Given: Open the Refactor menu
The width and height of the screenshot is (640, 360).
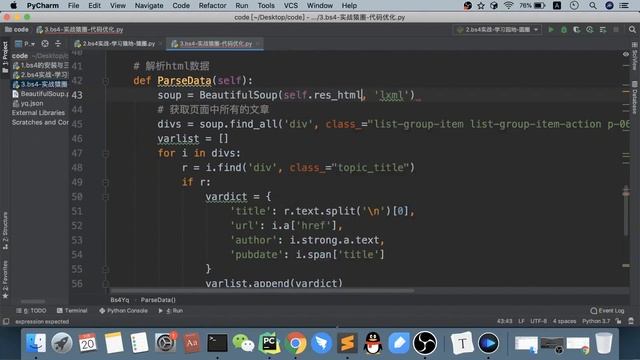Looking at the screenshot, I should tap(212, 5).
